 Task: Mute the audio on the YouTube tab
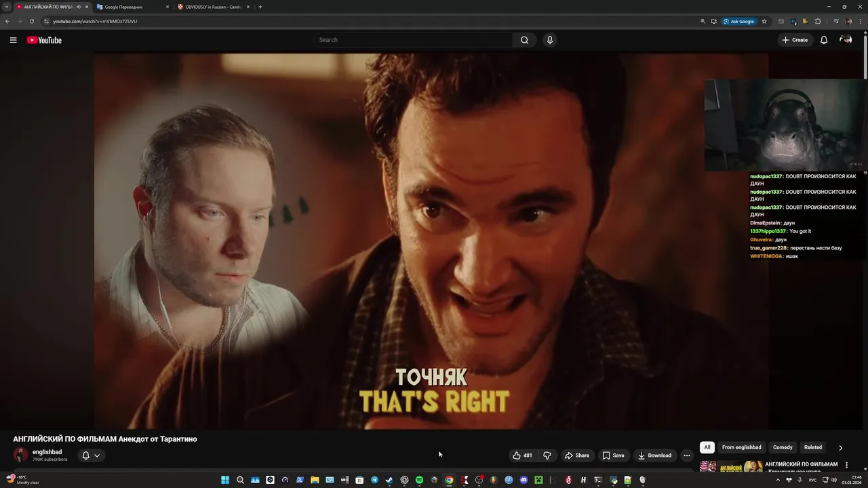coord(79,7)
